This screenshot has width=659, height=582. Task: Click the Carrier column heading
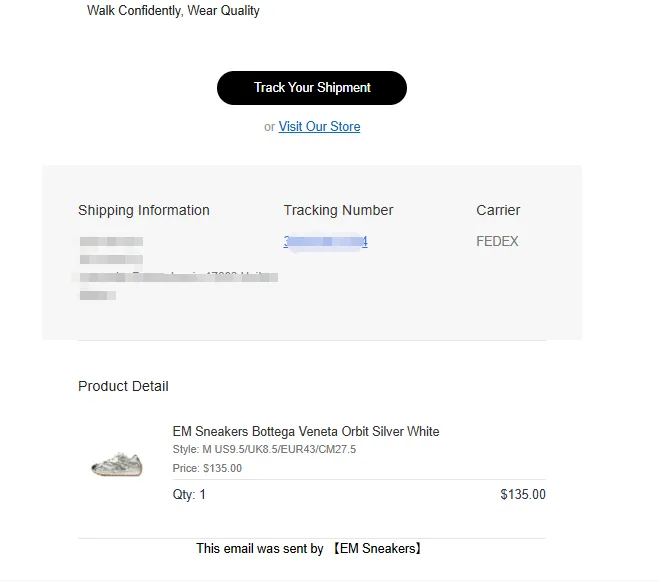coord(498,210)
